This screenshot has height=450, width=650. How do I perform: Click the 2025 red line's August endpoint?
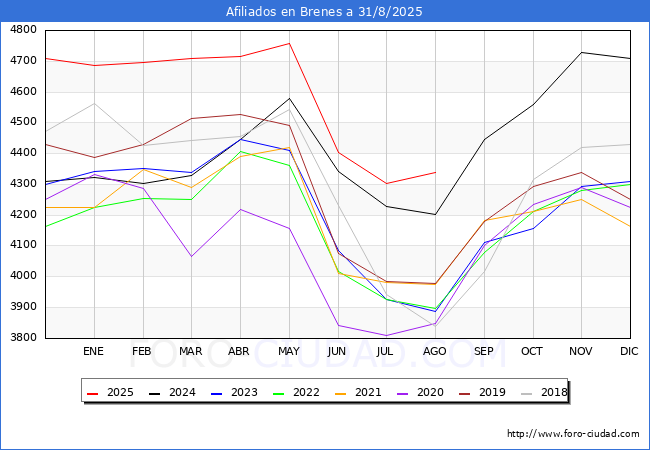435,172
